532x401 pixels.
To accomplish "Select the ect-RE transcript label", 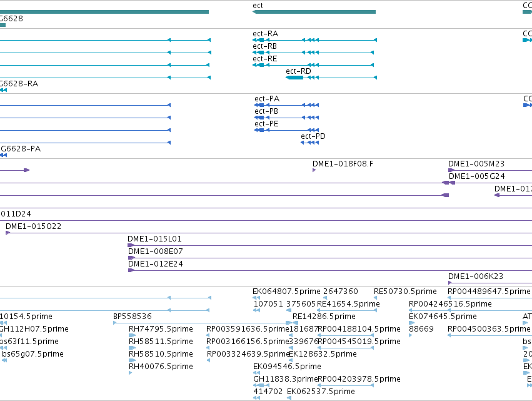I will [x=265, y=59].
